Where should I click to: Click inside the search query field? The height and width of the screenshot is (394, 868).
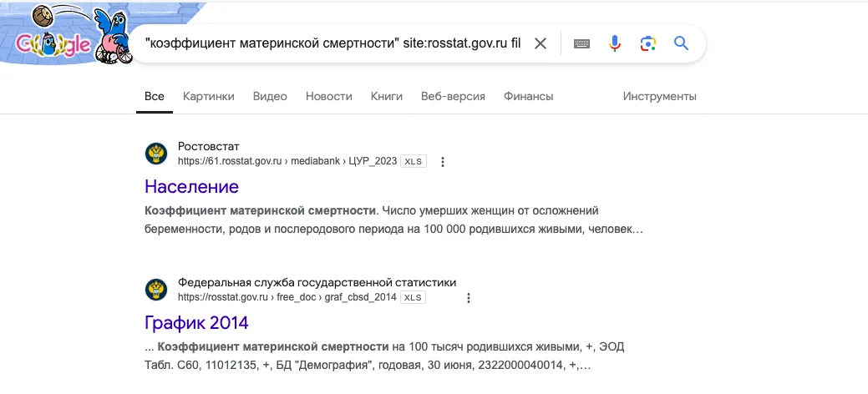[x=332, y=43]
